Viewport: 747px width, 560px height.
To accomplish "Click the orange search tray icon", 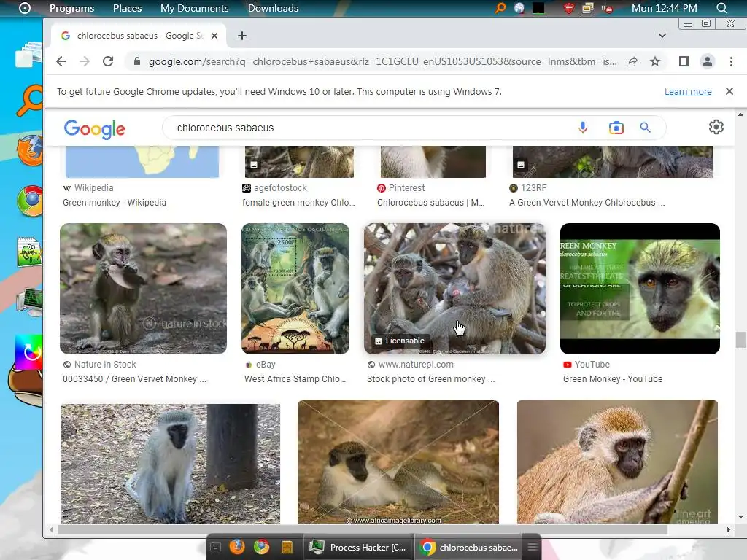I will pyautogui.click(x=500, y=8).
